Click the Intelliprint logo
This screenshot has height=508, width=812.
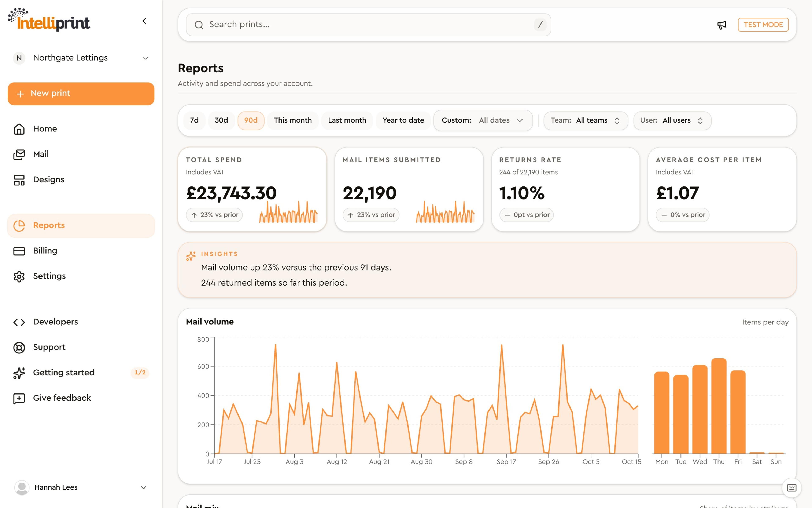coord(49,20)
